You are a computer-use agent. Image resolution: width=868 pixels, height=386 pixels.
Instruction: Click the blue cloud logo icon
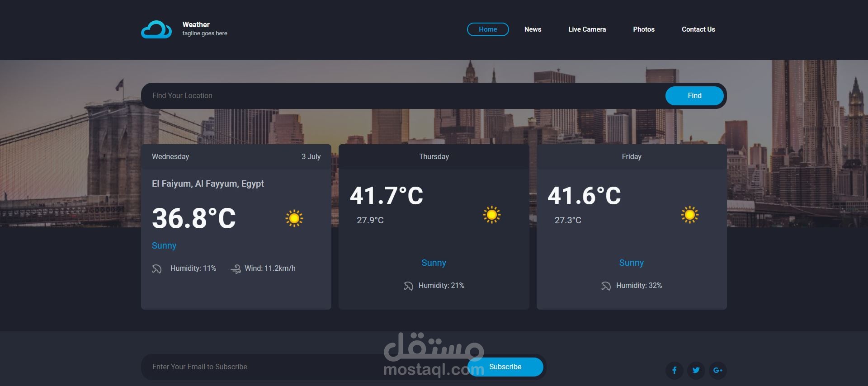click(156, 29)
